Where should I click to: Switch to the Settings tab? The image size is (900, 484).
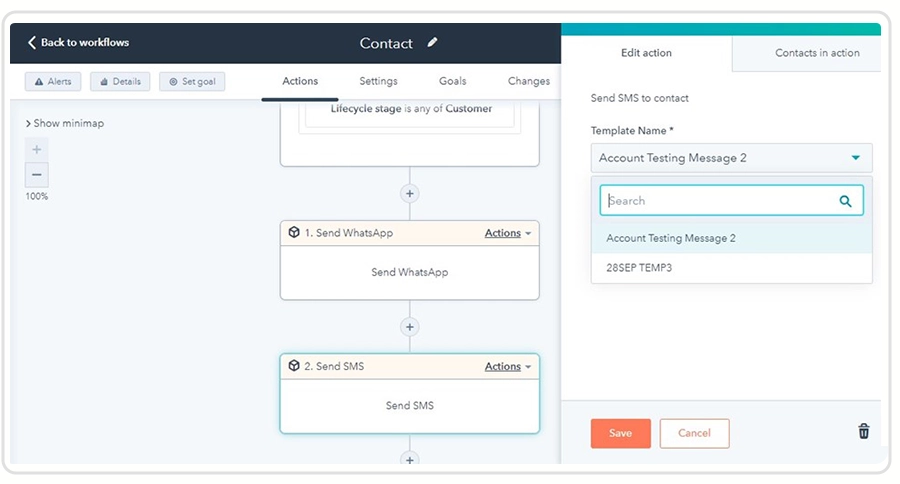click(378, 82)
